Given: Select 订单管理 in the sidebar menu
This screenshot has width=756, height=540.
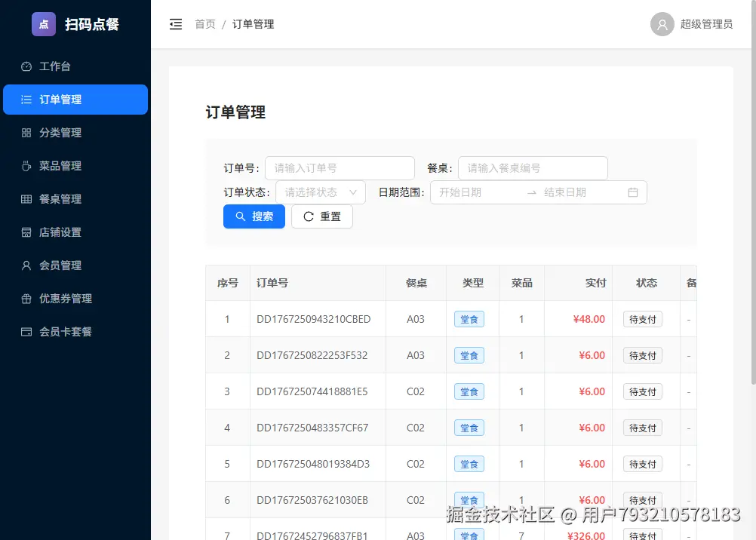Looking at the screenshot, I should (x=75, y=100).
